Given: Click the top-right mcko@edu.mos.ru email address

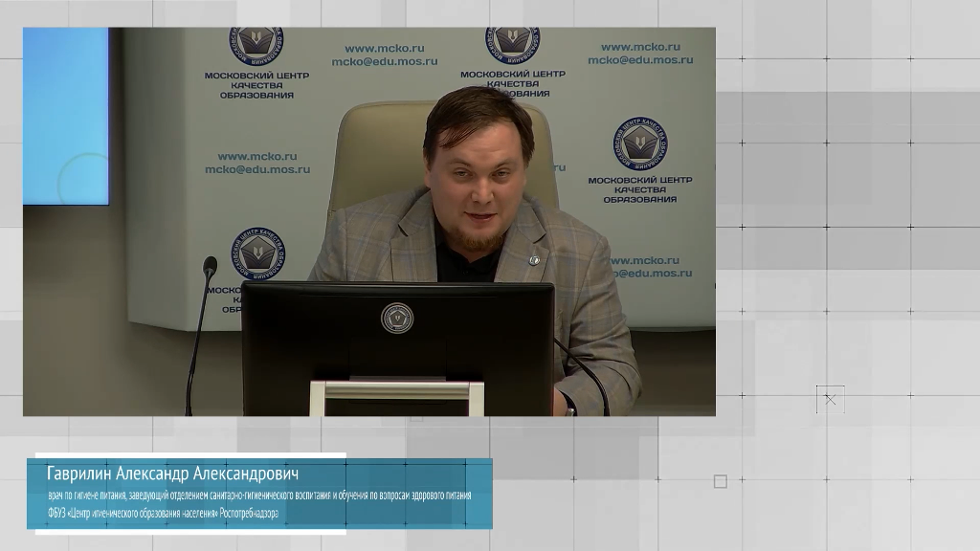Looking at the screenshot, I should [639, 59].
